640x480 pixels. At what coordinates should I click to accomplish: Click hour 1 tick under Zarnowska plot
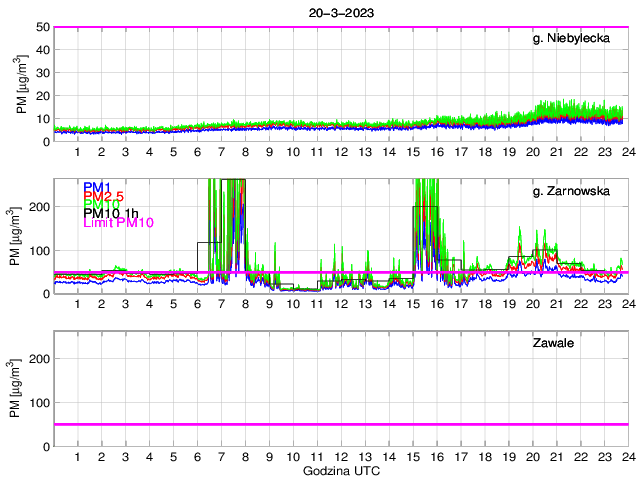tap(77, 304)
